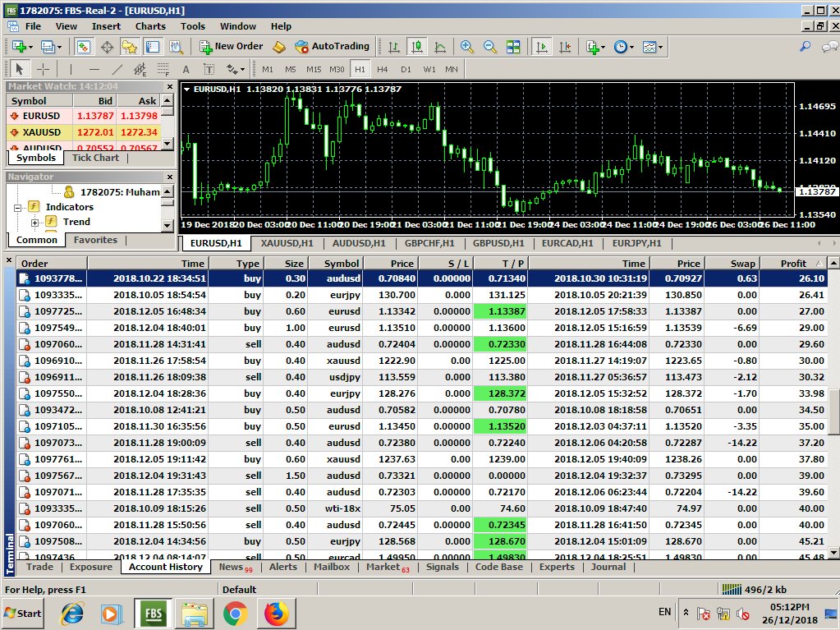Toggle the Terminal window icon

(153, 47)
